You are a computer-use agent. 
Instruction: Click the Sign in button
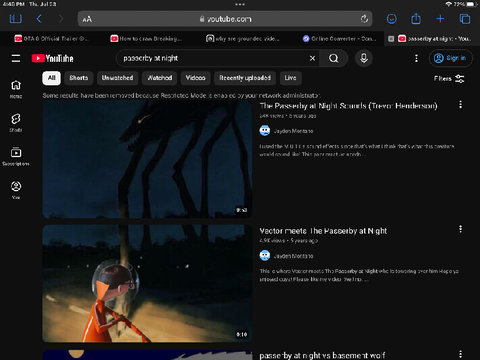[x=450, y=58]
